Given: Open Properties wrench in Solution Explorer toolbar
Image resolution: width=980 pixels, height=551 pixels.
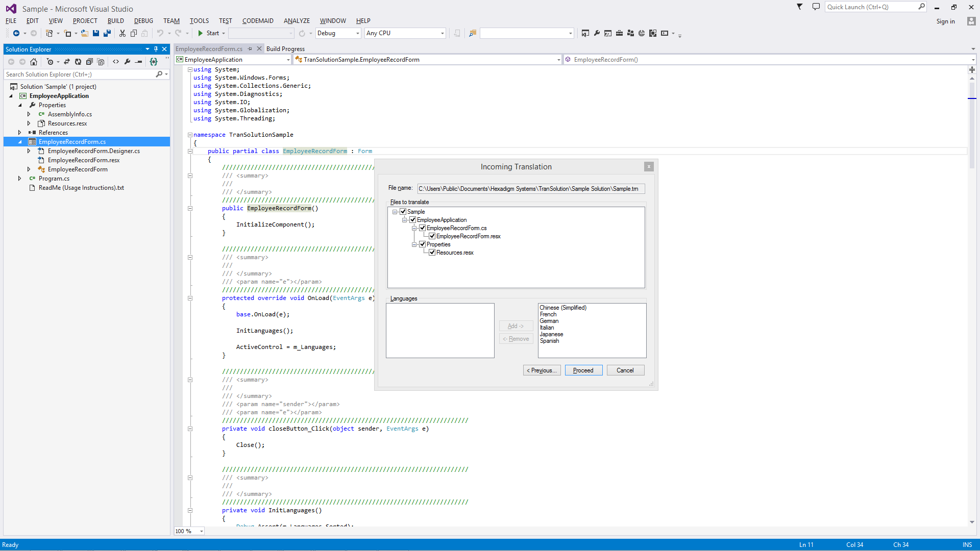Looking at the screenshot, I should 127,62.
